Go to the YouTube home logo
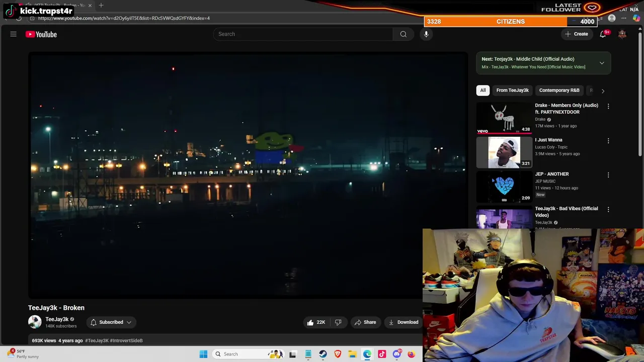This screenshot has width=644, height=362. 41,34
